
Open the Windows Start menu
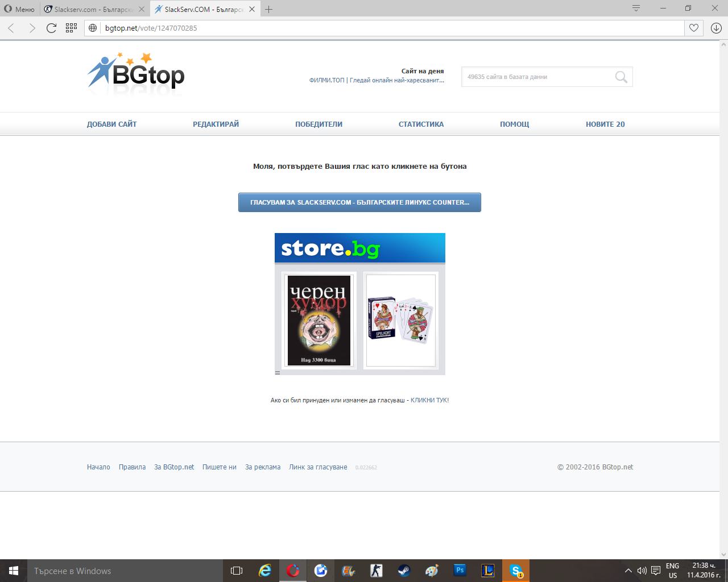[x=14, y=571]
